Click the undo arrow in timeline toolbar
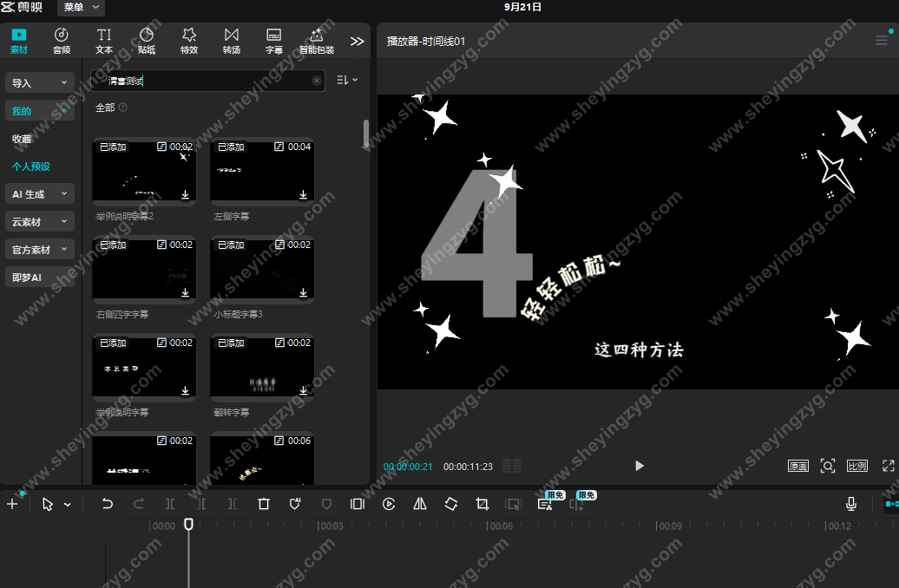The image size is (899, 588). 108,504
